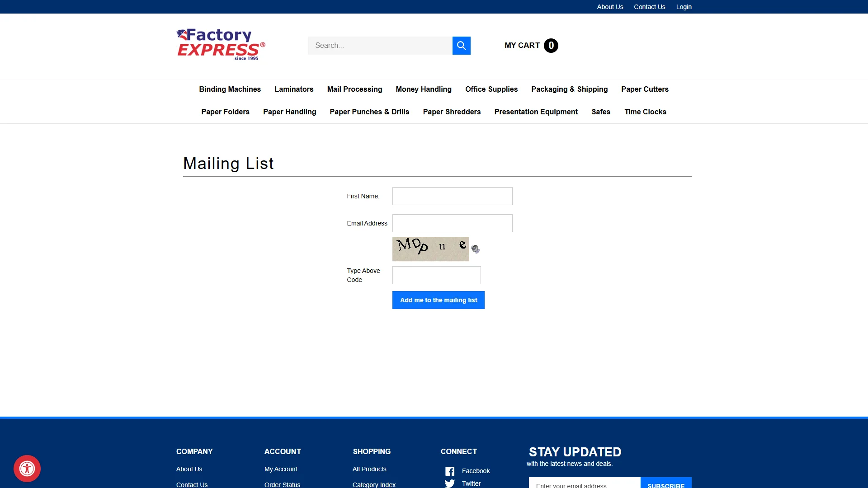Go home via Factory Express logo

pyautogui.click(x=221, y=44)
